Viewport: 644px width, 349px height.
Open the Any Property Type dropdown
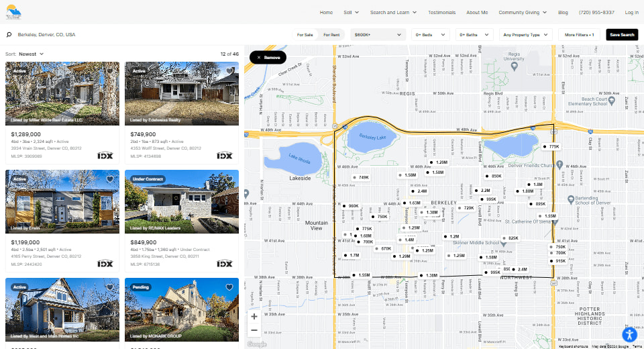click(x=525, y=35)
